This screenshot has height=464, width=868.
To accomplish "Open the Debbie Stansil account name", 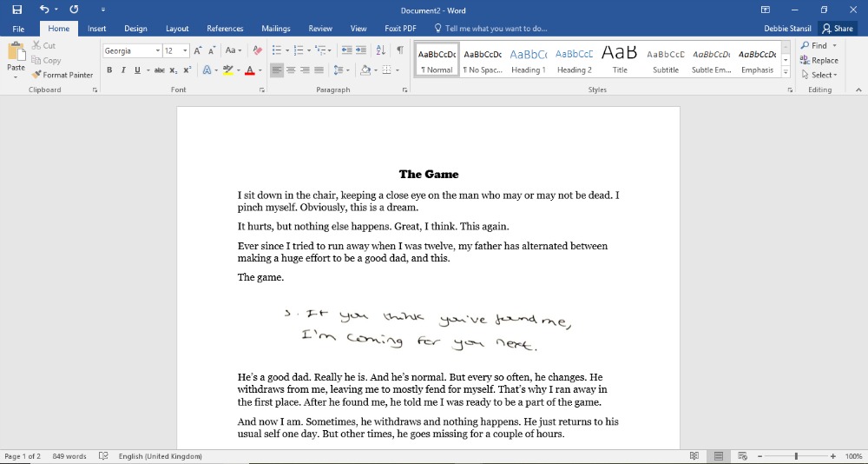I will point(787,29).
